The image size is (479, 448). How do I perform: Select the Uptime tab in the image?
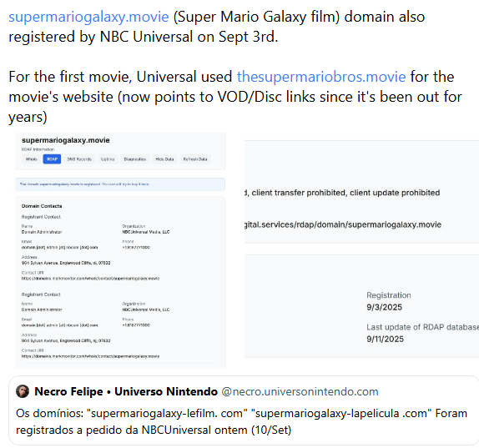point(108,159)
